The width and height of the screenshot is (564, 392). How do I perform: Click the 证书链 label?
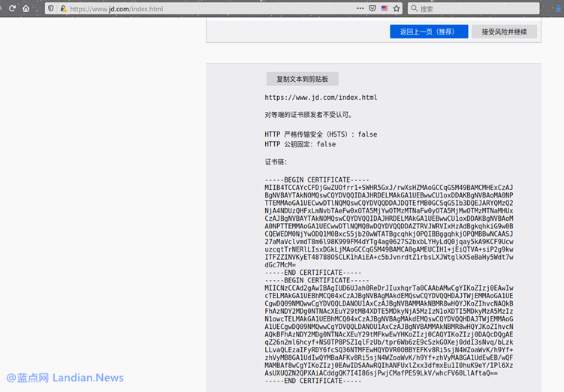coord(276,162)
